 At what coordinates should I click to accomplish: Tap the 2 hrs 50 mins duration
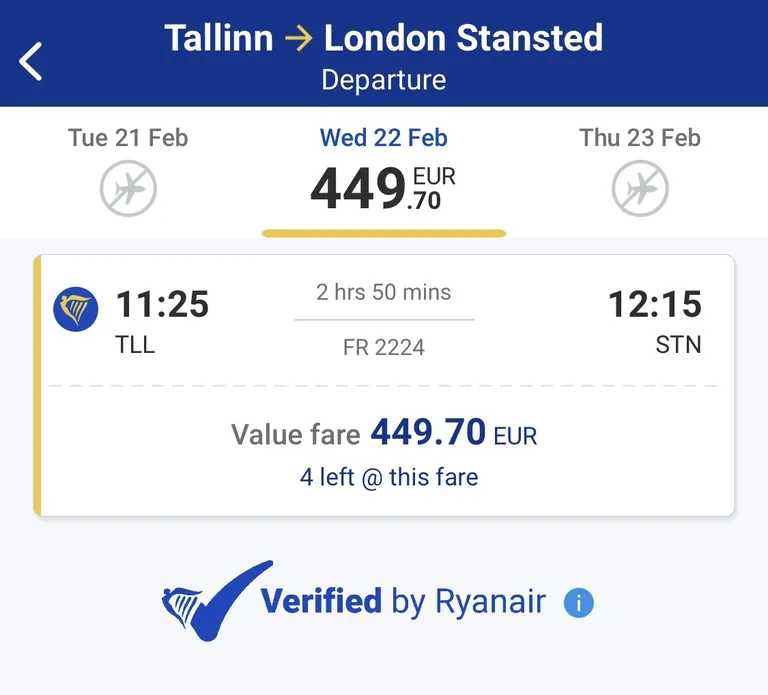[x=384, y=292]
